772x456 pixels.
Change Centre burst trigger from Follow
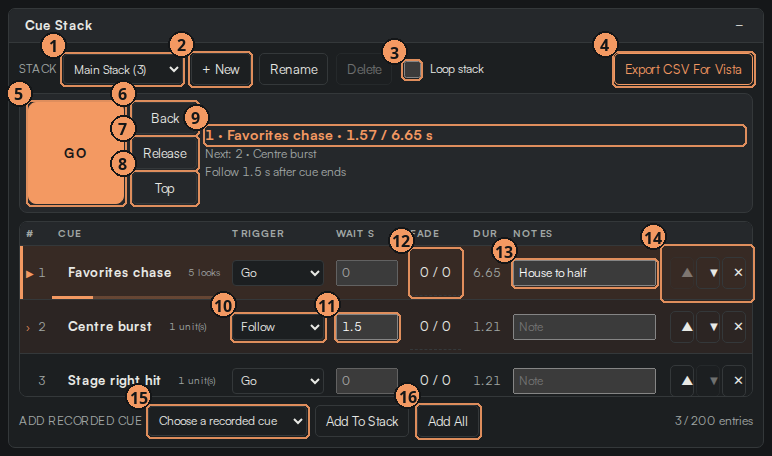click(x=278, y=327)
